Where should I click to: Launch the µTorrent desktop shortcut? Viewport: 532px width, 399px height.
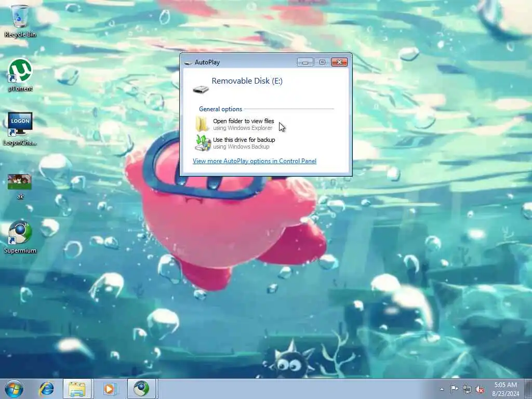[20, 75]
